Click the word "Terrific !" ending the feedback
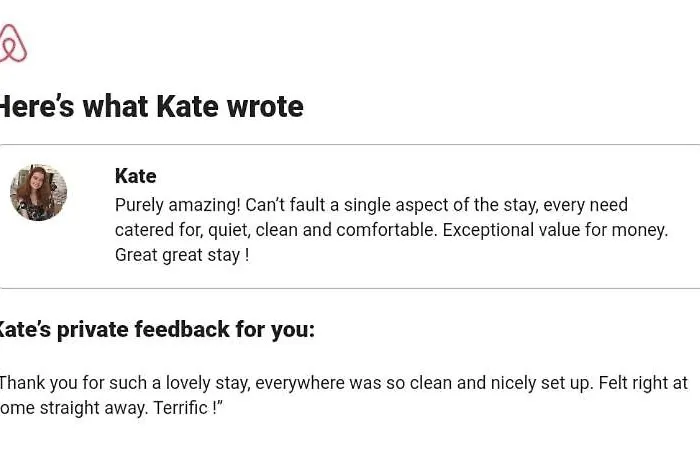Viewport: 700px width, 456px height. tap(188, 408)
